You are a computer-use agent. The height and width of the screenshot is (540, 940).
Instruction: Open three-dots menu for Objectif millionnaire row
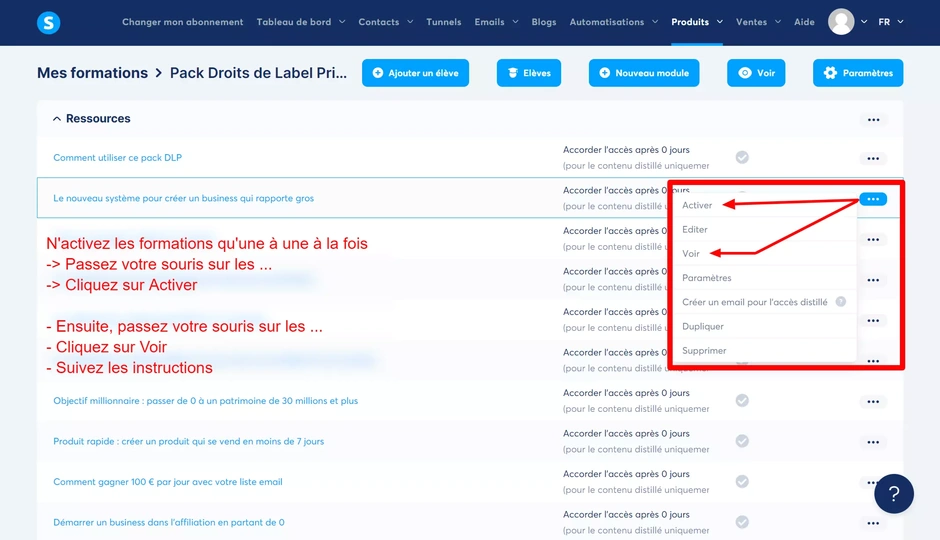pyautogui.click(x=873, y=402)
